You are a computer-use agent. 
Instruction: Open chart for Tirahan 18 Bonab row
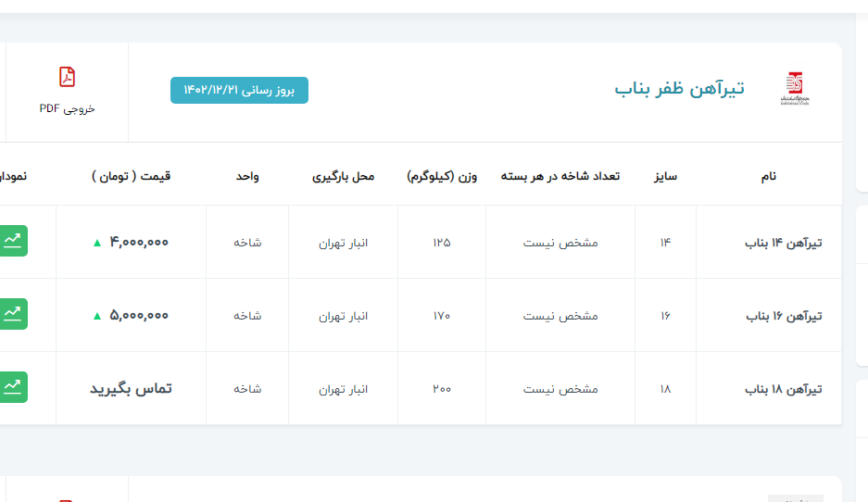13,386
